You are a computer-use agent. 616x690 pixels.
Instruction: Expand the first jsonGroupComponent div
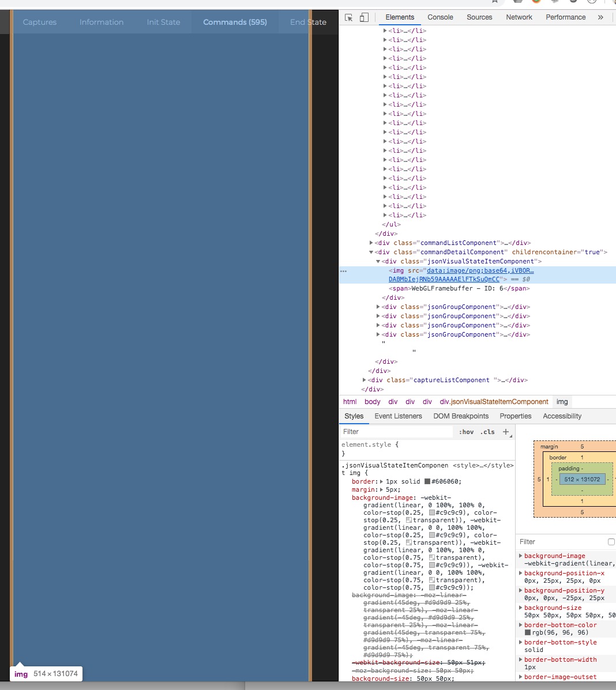click(x=378, y=307)
